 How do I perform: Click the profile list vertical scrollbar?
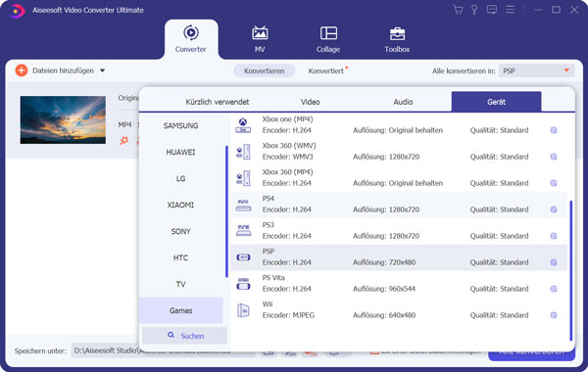coord(570,270)
